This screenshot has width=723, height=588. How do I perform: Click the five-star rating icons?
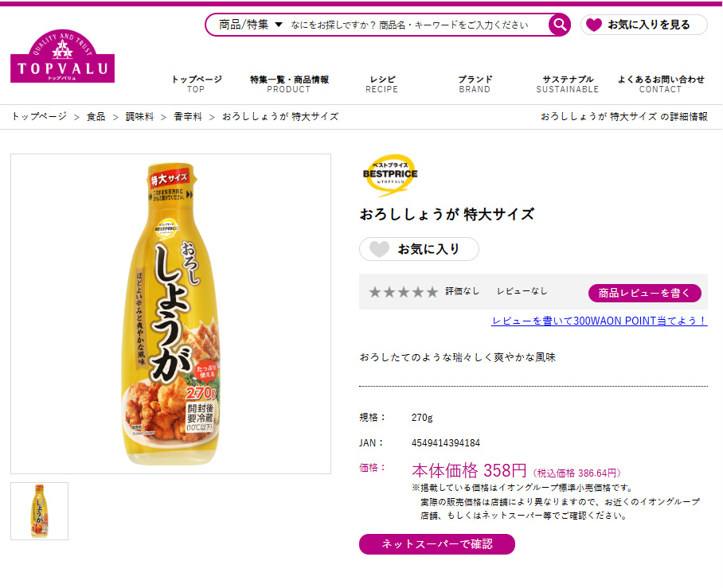(404, 292)
